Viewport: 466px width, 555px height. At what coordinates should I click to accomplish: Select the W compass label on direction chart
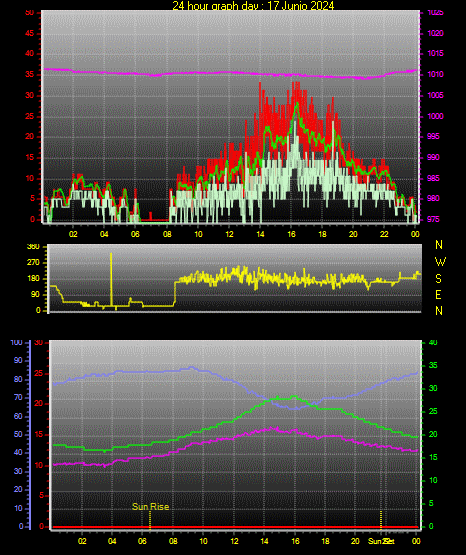pos(440,262)
